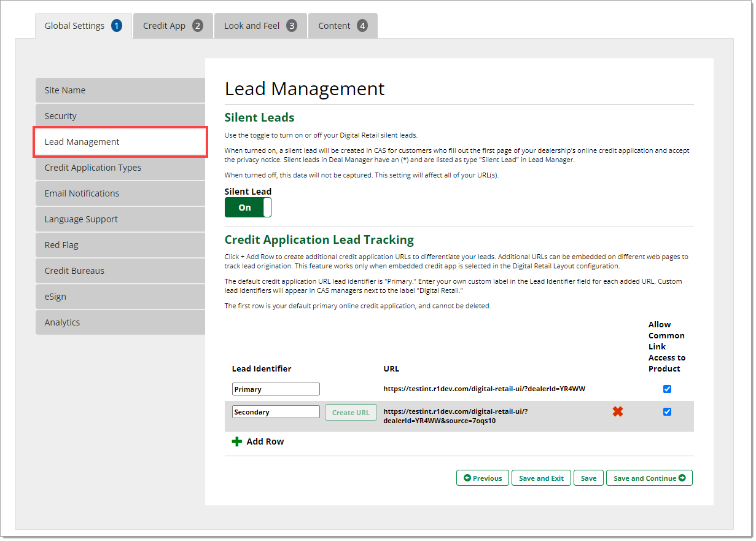Viewport: 756px width, 541px height.
Task: Open Credit Bureaus in sidebar
Action: pos(120,271)
